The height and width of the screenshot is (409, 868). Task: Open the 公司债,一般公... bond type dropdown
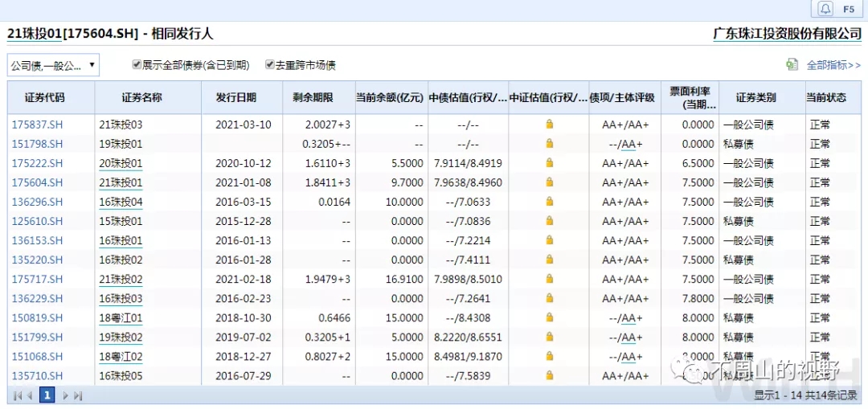coord(53,65)
